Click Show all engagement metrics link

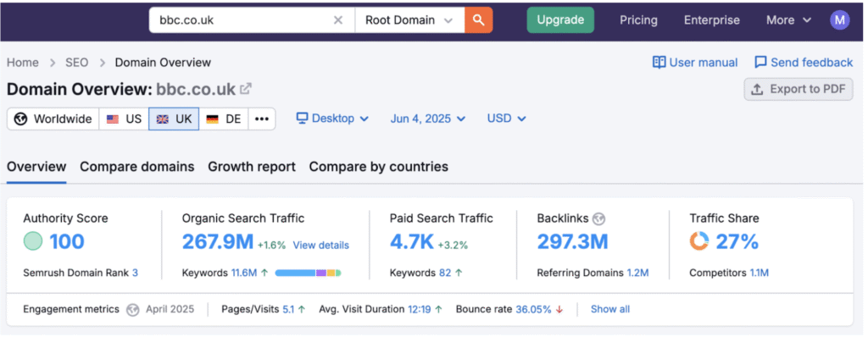click(610, 309)
